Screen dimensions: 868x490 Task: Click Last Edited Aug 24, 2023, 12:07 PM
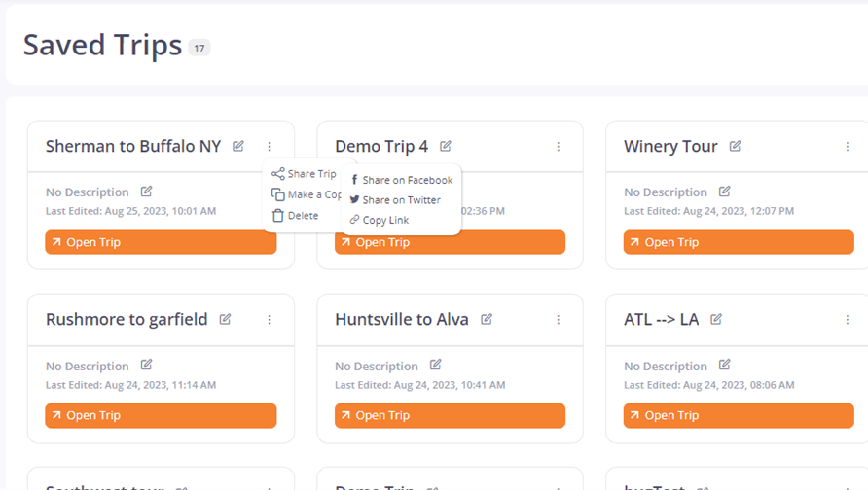(x=709, y=211)
